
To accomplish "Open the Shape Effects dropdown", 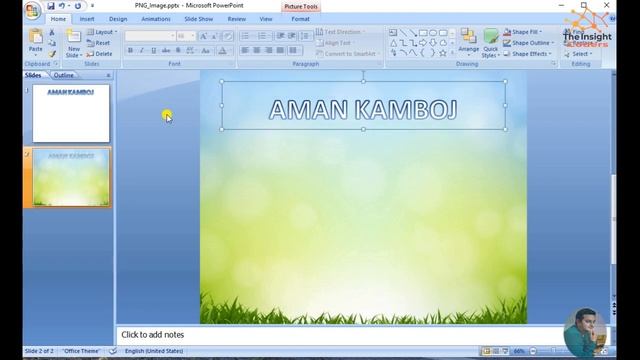I will [x=527, y=54].
